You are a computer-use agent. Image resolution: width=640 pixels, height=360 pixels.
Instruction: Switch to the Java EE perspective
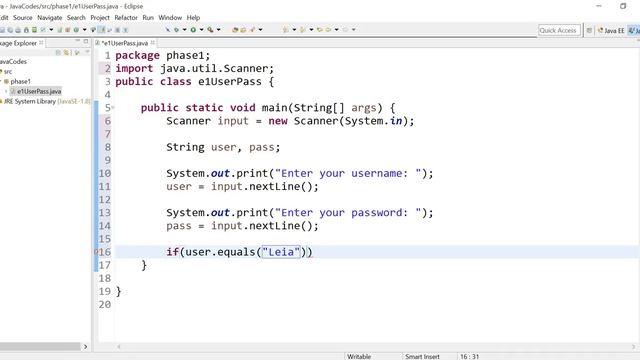tap(611, 31)
